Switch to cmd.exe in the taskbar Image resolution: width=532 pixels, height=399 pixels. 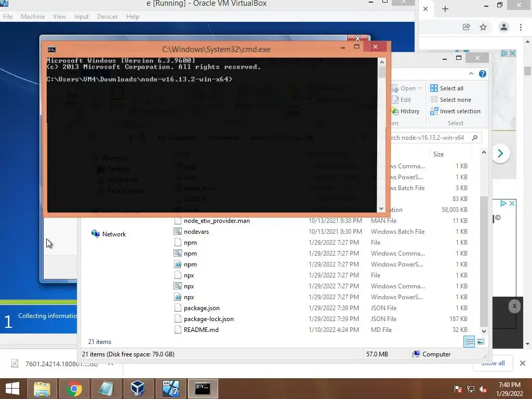(x=203, y=389)
